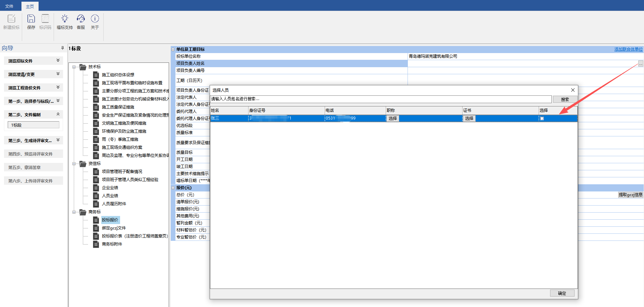
Task: Open the 客服 customer service icon
Action: click(x=81, y=19)
